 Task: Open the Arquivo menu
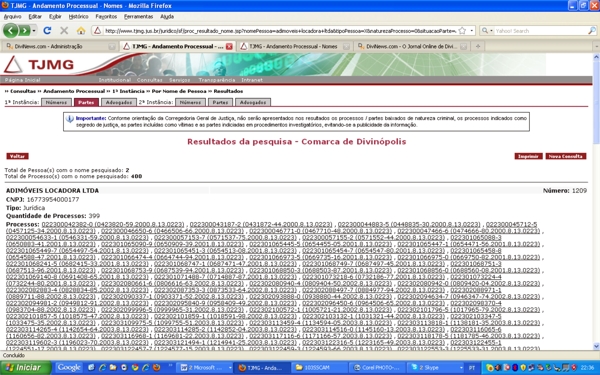(13, 16)
